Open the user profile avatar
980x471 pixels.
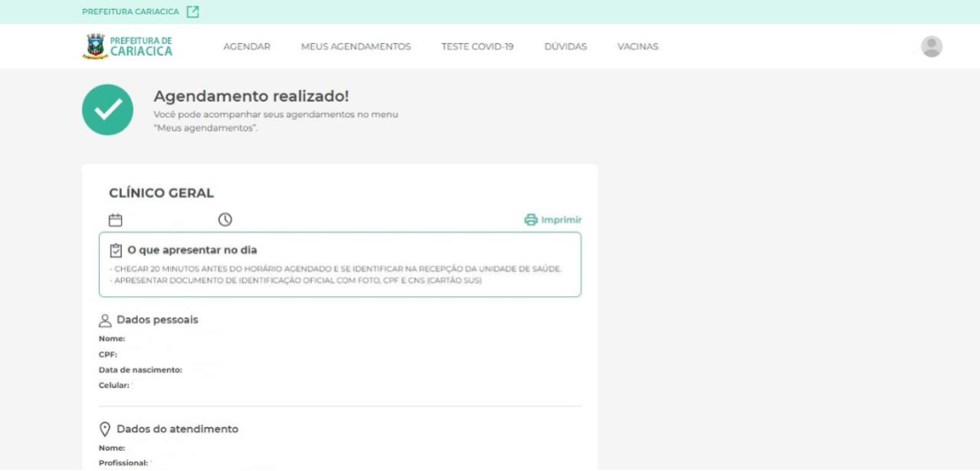click(x=931, y=47)
